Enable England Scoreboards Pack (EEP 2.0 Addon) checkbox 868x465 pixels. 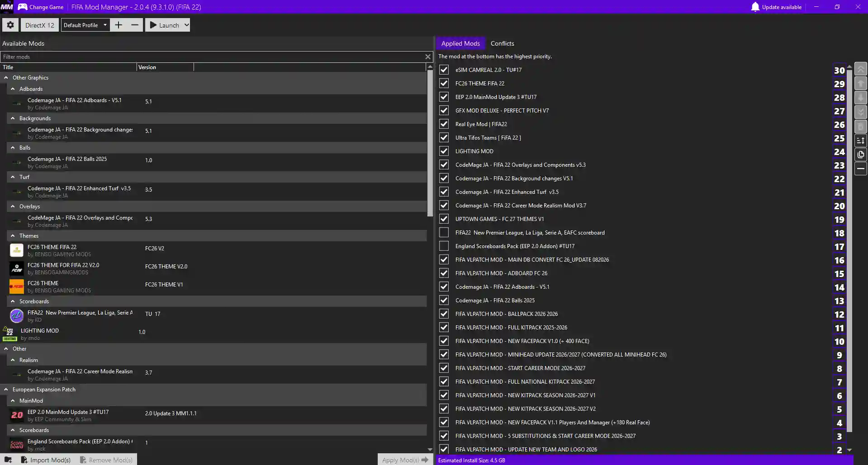click(x=444, y=246)
